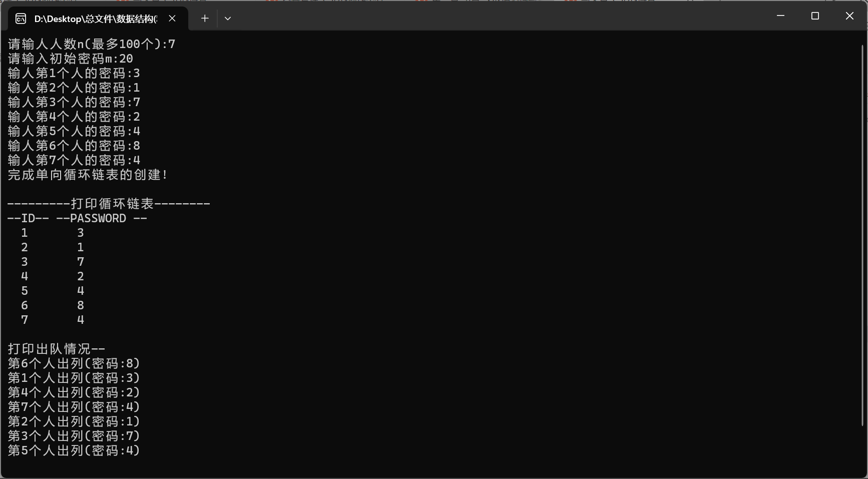The width and height of the screenshot is (868, 479).
Task: Click the line '请输入初始密码m:20'
Action: [x=71, y=59]
